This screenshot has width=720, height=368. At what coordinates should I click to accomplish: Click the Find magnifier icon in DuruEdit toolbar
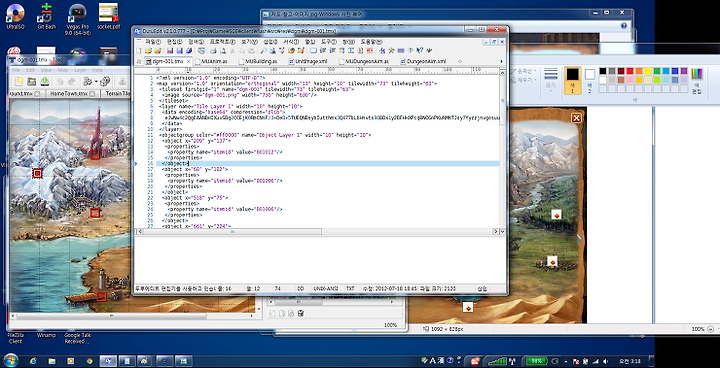pyautogui.click(x=264, y=50)
